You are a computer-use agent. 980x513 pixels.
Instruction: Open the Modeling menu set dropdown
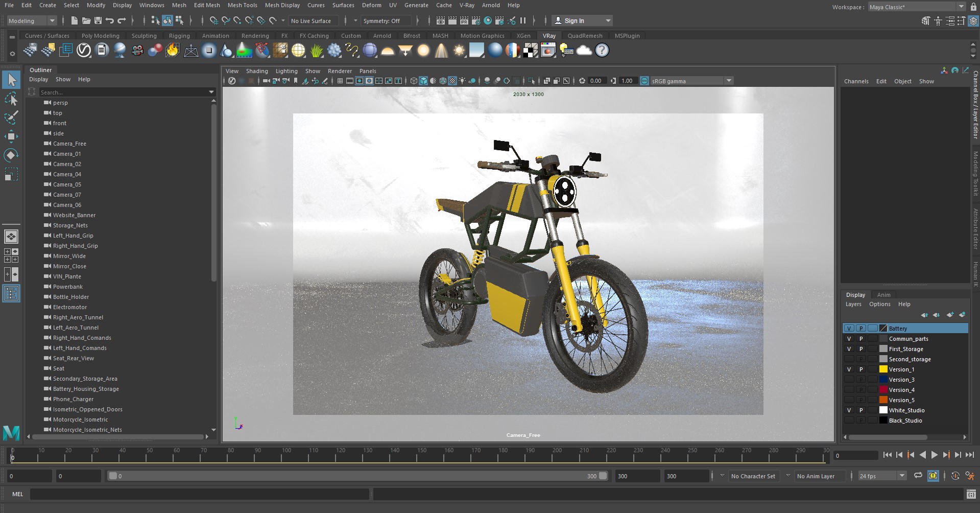(32, 21)
